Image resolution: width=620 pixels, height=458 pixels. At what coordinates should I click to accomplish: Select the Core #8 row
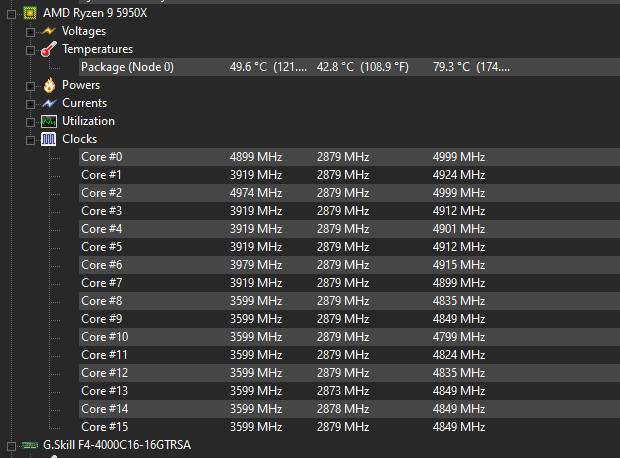tap(350, 301)
